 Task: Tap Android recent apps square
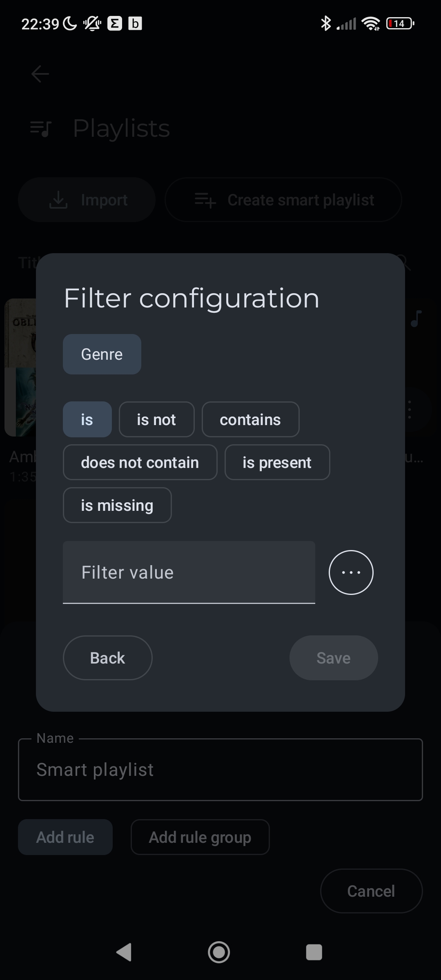(x=314, y=952)
